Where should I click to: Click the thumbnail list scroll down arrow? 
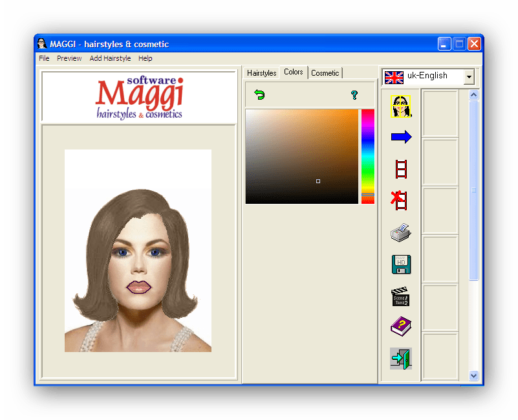coord(473,375)
